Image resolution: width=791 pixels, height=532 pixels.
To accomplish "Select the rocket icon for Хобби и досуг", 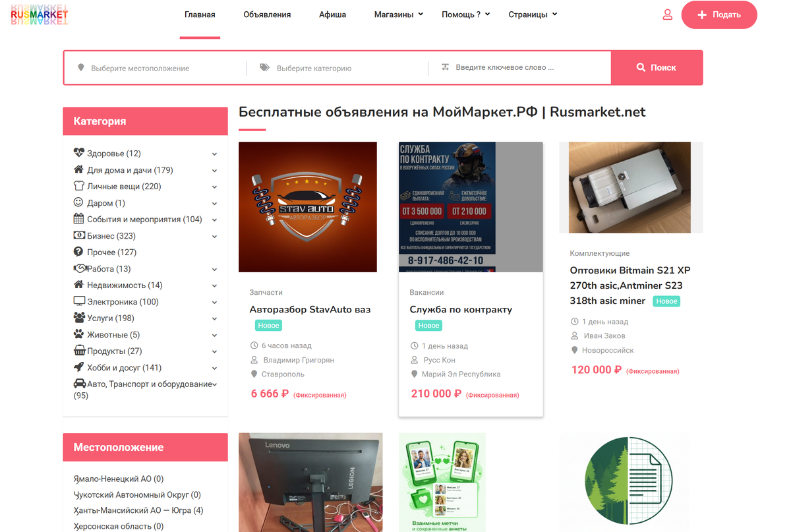I will point(79,367).
